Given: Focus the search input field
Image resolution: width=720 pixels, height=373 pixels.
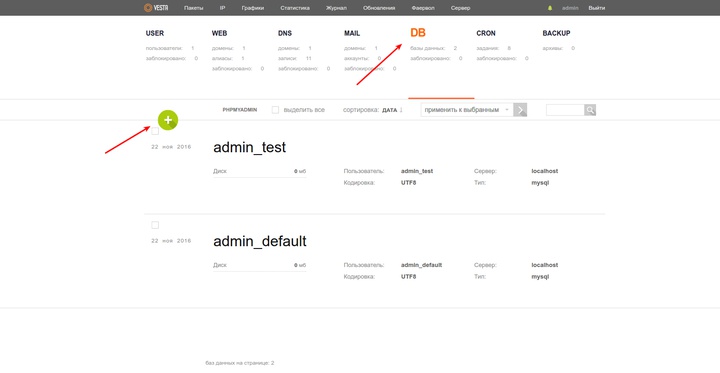Looking at the screenshot, I should tap(565, 110).
